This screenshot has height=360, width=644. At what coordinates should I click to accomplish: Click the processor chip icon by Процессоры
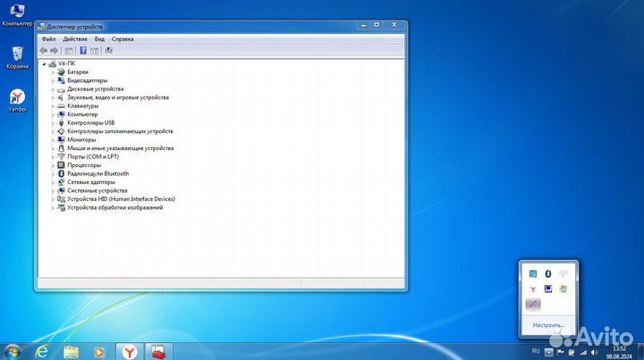tap(61, 165)
